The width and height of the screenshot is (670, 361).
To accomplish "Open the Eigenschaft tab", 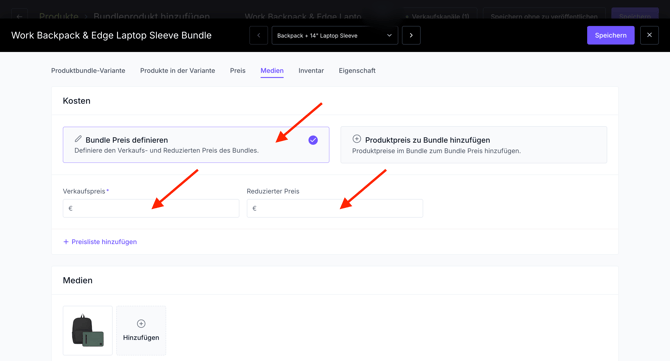I will click(x=357, y=70).
